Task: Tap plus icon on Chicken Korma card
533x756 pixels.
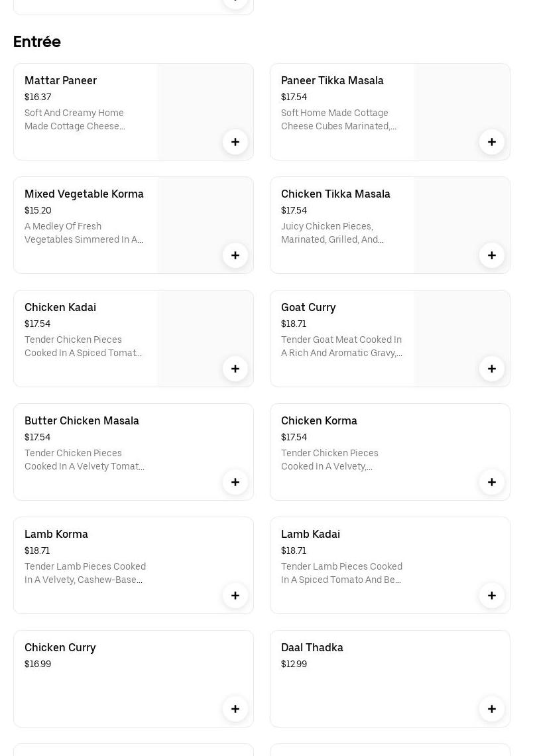Action: (x=492, y=482)
